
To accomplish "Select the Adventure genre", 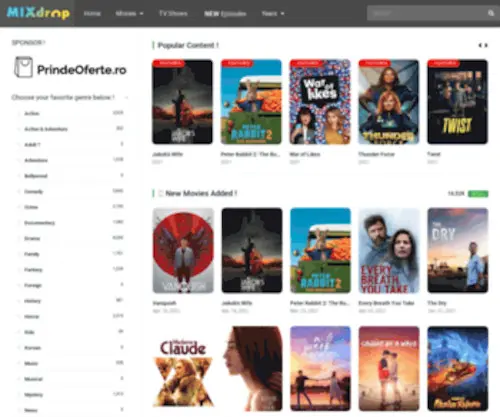I will [x=36, y=160].
